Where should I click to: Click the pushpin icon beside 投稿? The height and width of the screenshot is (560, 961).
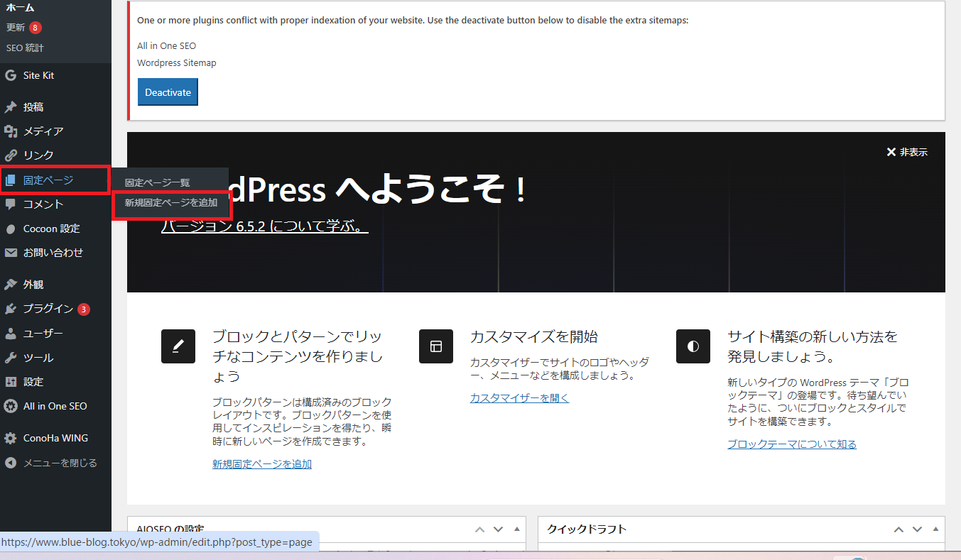11,107
